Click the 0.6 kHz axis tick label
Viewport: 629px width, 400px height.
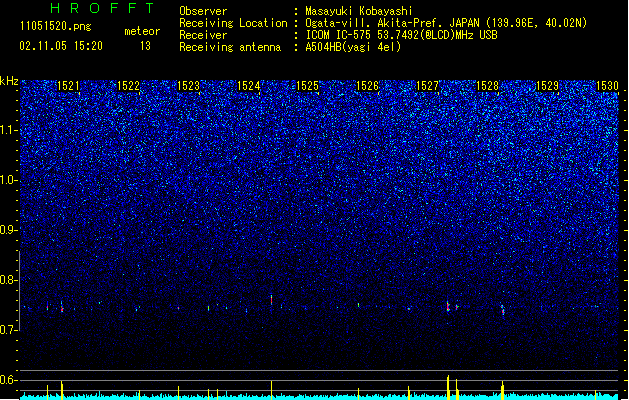pyautogui.click(x=9, y=380)
